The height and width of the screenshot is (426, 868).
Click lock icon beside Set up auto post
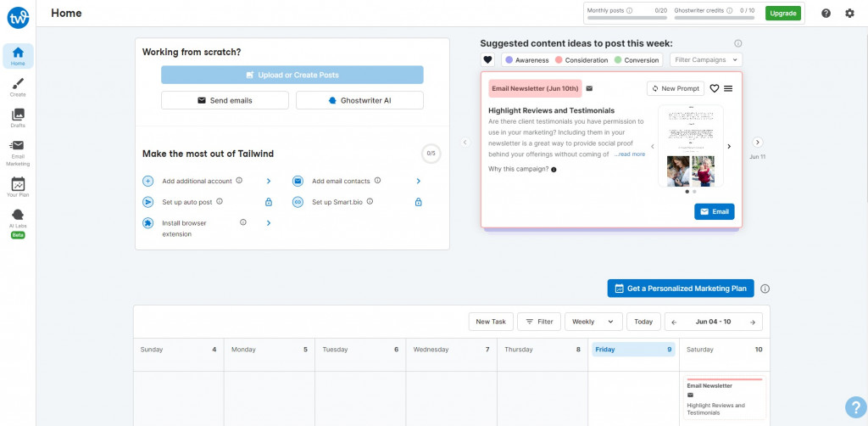[269, 202]
